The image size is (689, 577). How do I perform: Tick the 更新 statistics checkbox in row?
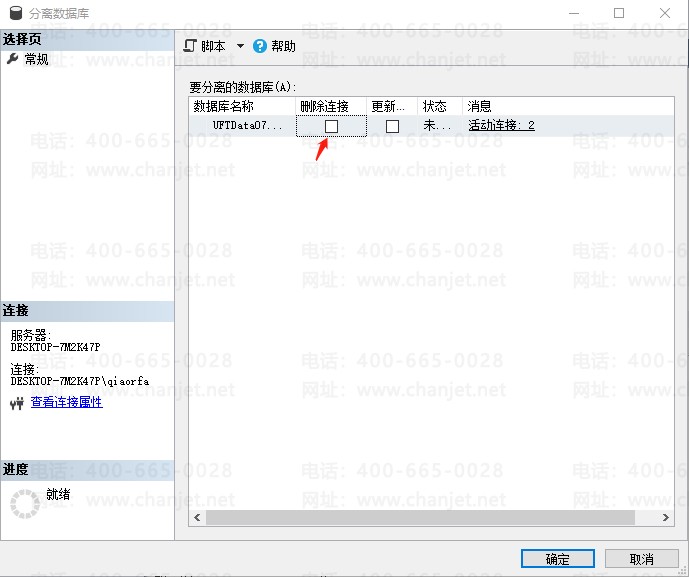(x=392, y=126)
